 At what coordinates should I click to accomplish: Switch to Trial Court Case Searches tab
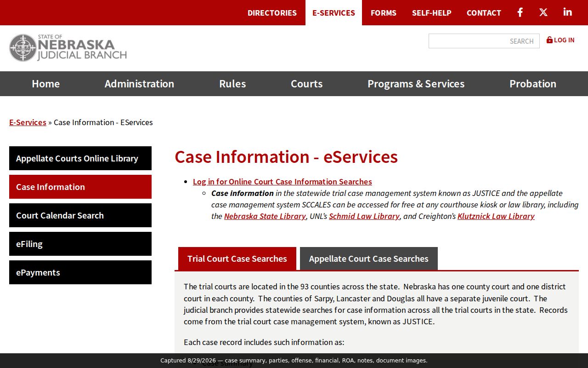coord(237,259)
